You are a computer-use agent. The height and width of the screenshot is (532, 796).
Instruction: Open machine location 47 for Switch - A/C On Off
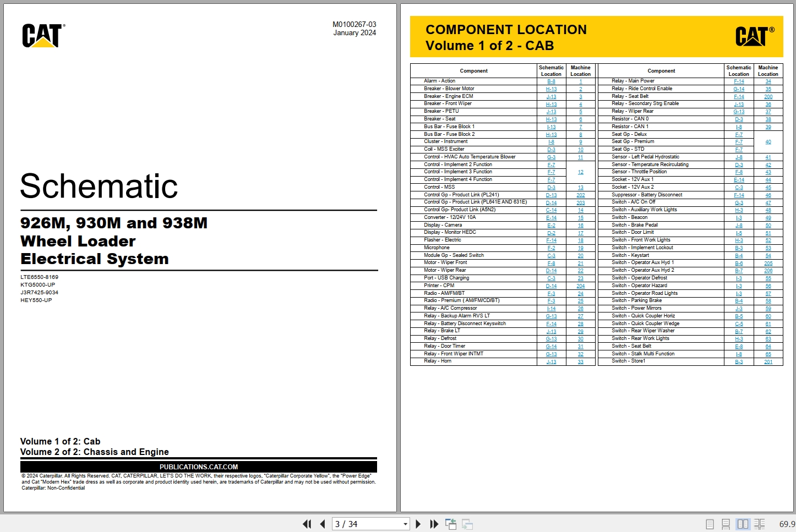[x=768, y=203]
